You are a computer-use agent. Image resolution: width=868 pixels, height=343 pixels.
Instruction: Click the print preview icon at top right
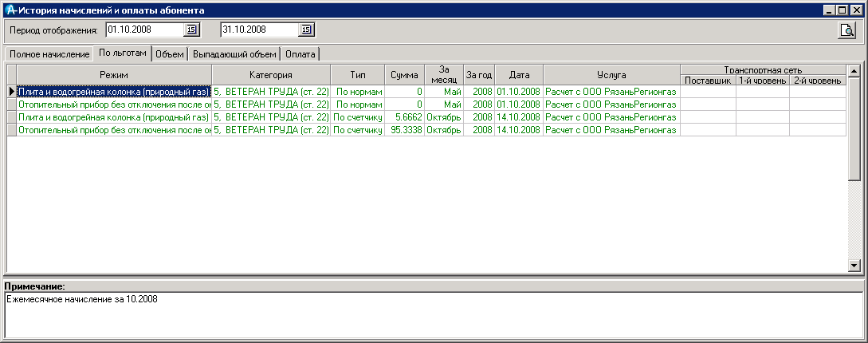point(846,30)
